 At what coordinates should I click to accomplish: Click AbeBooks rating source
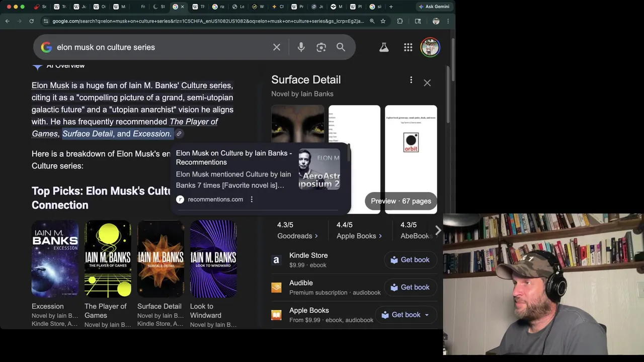tap(417, 236)
